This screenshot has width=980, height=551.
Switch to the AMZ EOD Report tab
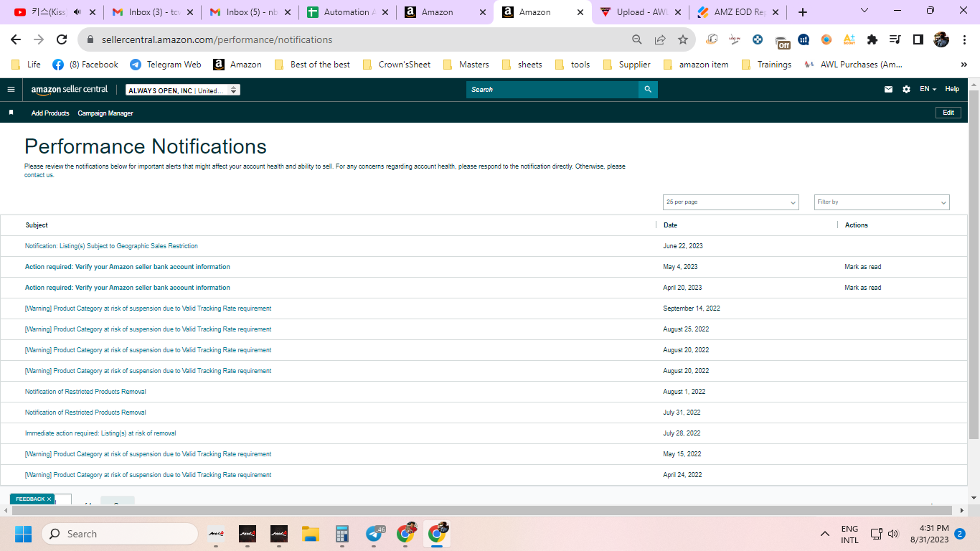(x=736, y=12)
